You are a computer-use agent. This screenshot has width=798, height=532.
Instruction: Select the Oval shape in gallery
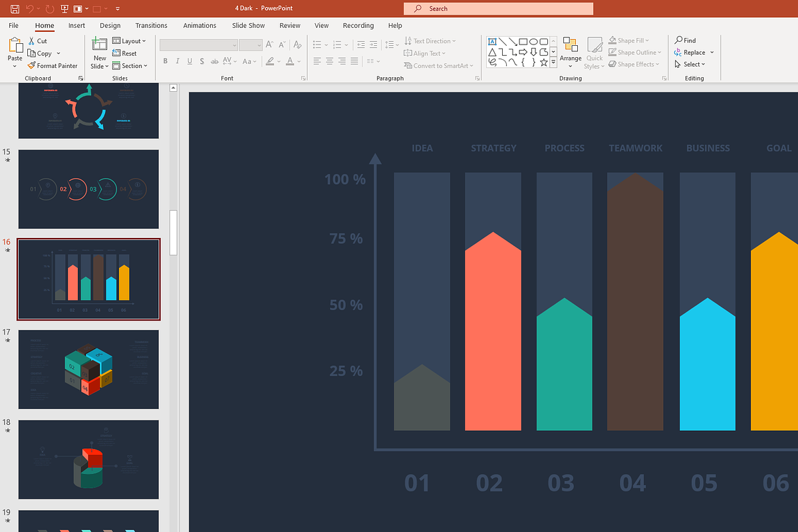pyautogui.click(x=533, y=41)
